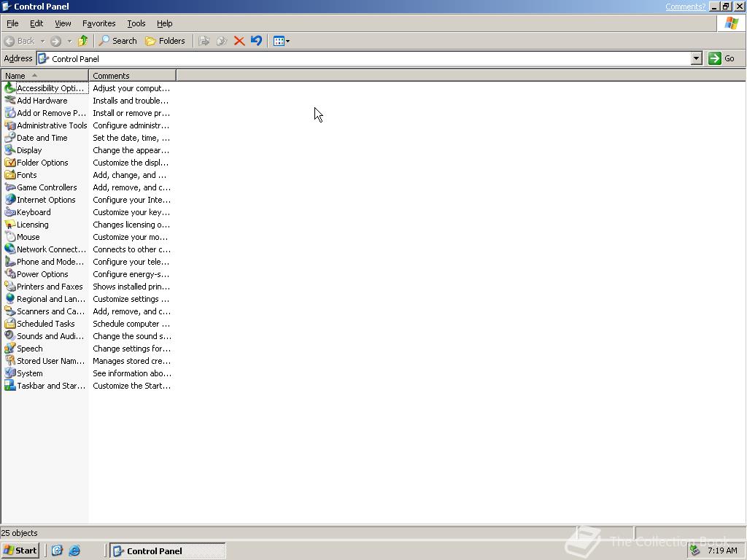Click the Up folder toolbar icon
The image size is (747, 560).
83,41
